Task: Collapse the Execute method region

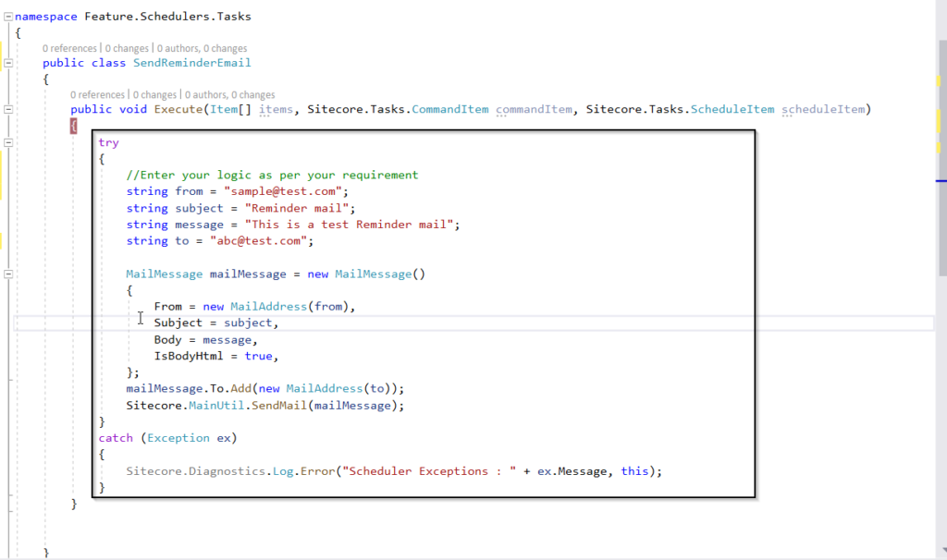Action: pos(7,108)
